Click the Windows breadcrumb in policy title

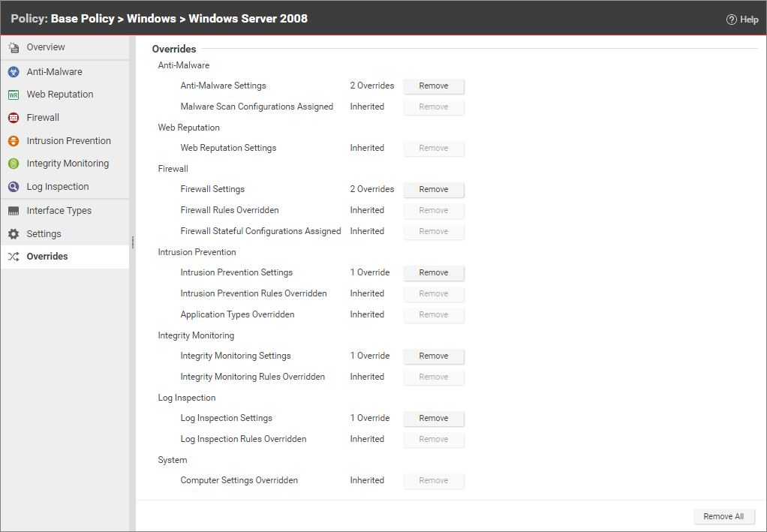151,19
